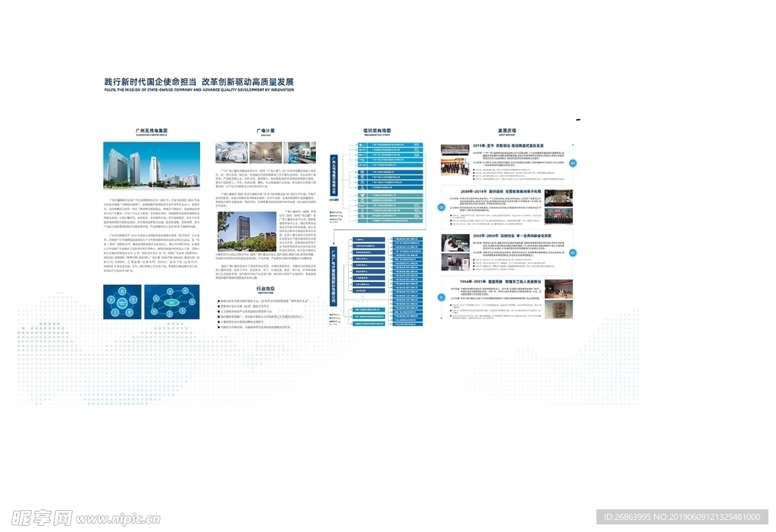Select the 2009年-2014年 股份改制 heading
776x532 pixels.
500,191
